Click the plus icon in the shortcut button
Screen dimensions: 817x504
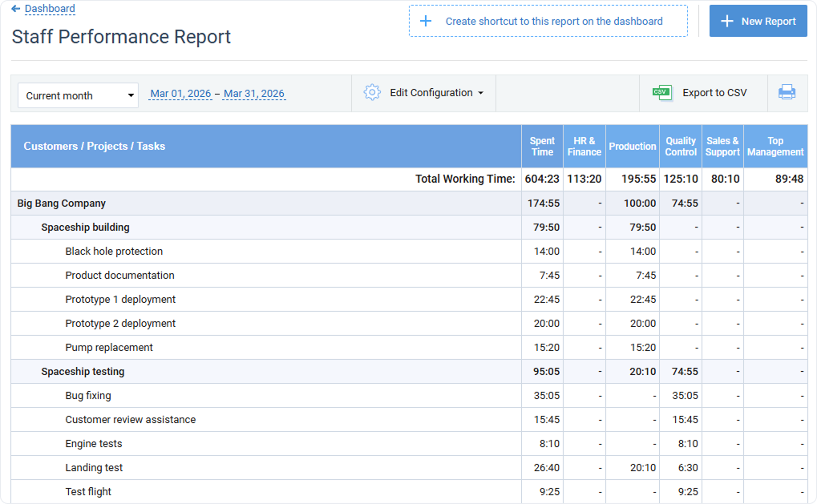(x=426, y=20)
